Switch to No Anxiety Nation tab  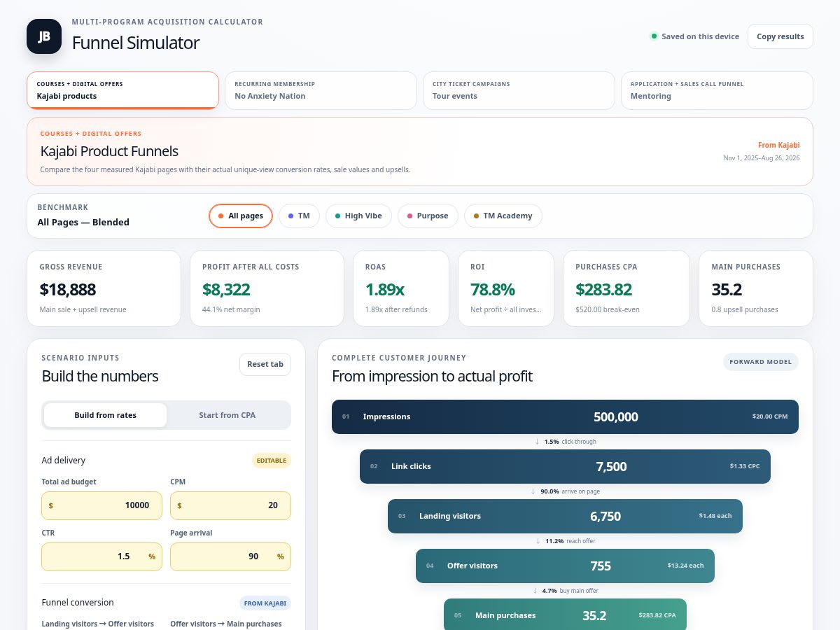tap(321, 90)
